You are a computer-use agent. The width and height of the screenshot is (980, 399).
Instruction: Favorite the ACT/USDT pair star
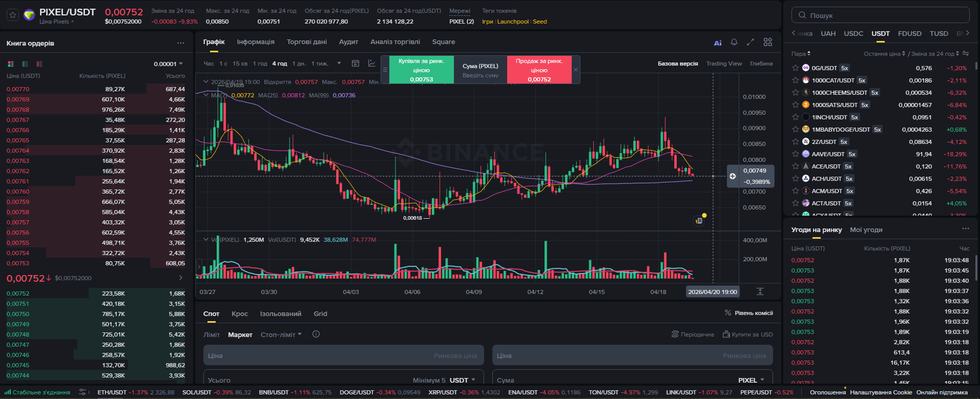pos(796,203)
